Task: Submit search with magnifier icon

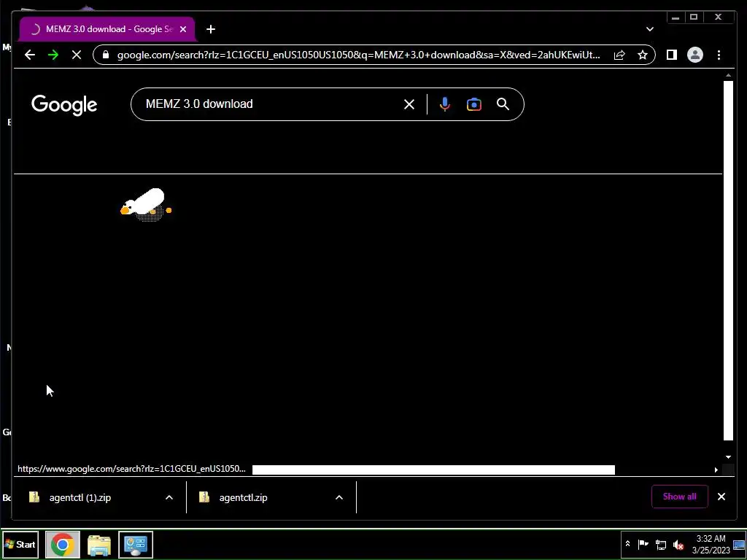Action: [503, 104]
